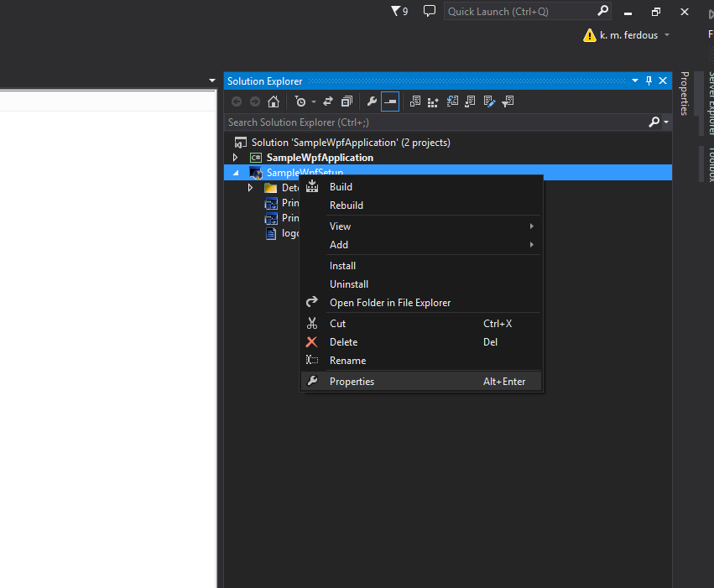Open the Feedback icon in the title bar
Image resolution: width=714 pixels, height=588 pixels.
[x=429, y=11]
